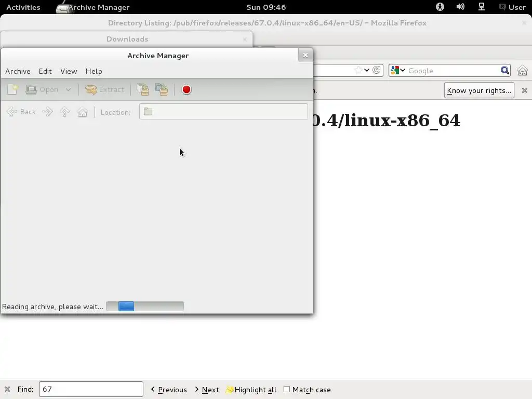The width and height of the screenshot is (532, 399).
Task: Toggle Highlight all in Find bar
Action: tap(251, 390)
